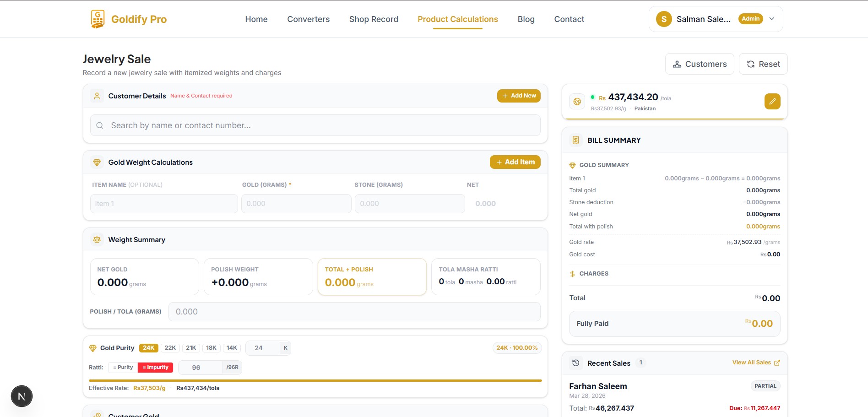The width and height of the screenshot is (868, 417).
Task: Click the Goldify Pro logo icon
Action: coord(97,19)
